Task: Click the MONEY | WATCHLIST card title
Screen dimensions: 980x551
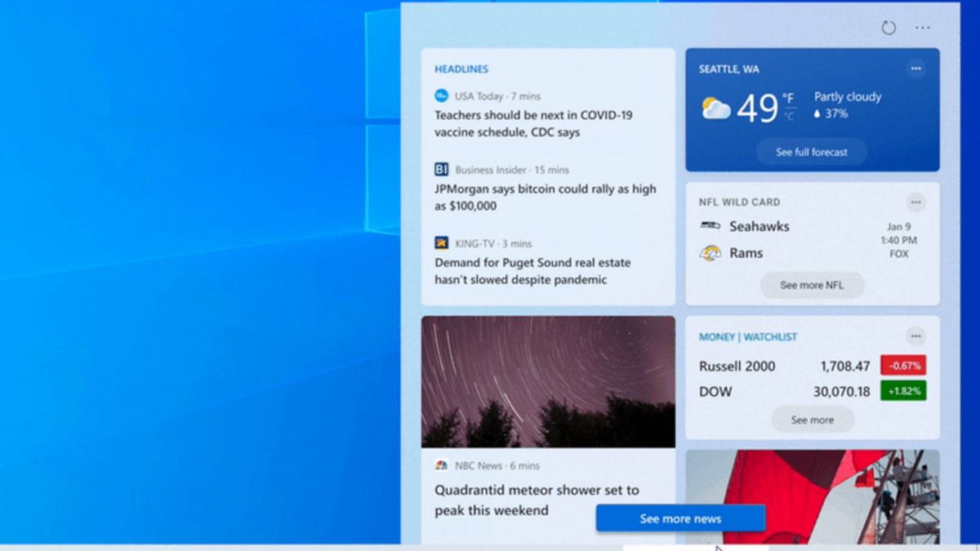Action: click(x=748, y=337)
